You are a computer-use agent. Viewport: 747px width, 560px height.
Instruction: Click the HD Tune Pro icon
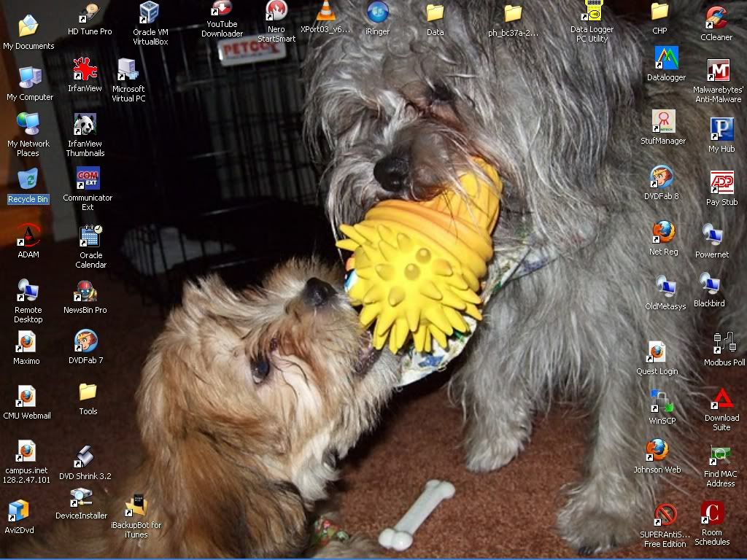pos(90,13)
